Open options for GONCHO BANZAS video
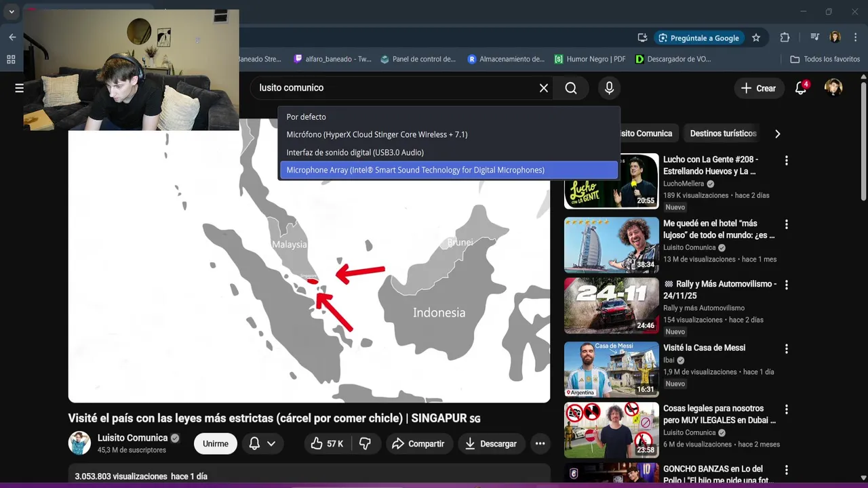Screen dimensions: 868x488 coord(787,470)
